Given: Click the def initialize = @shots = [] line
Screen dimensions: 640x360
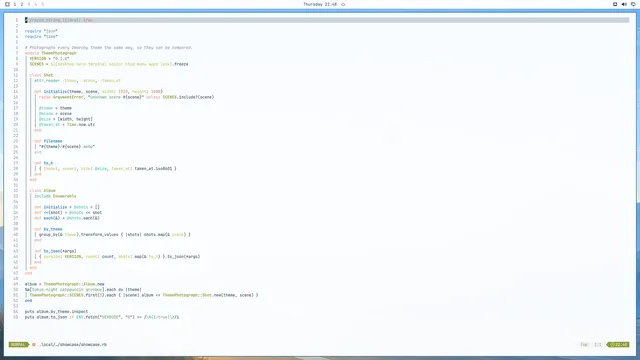Looking at the screenshot, I should [67, 207].
